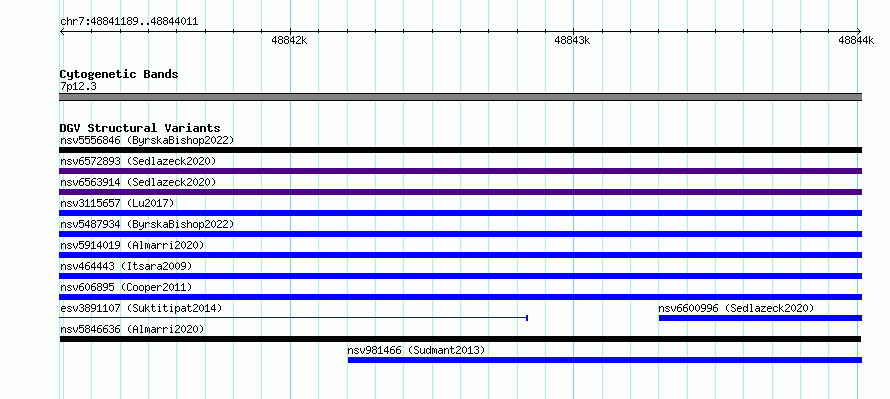Open esv3891107 (Suktitipat2014) label
Viewport: 890px width, 399px height.
[x=141, y=308]
